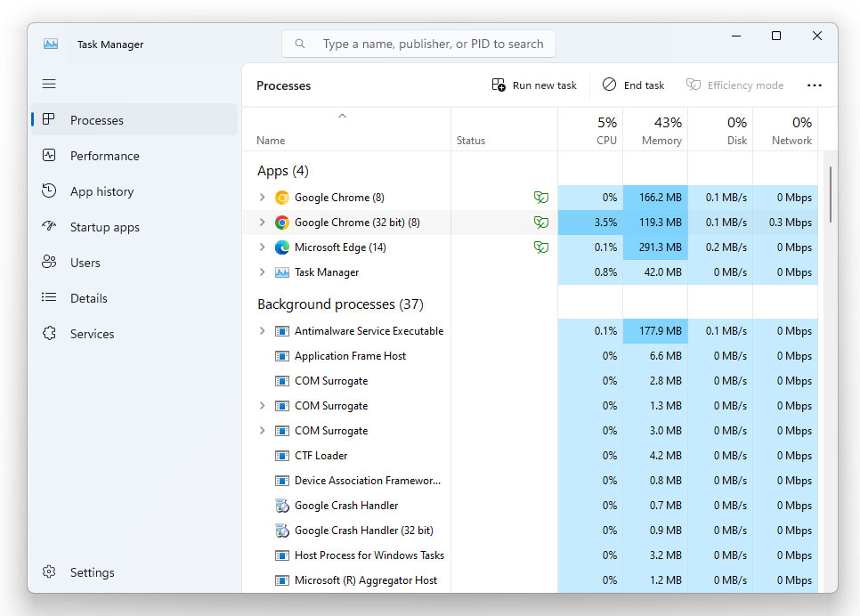Click the yellow Google Chrome (8) icon
This screenshot has width=860, height=616.
point(282,198)
